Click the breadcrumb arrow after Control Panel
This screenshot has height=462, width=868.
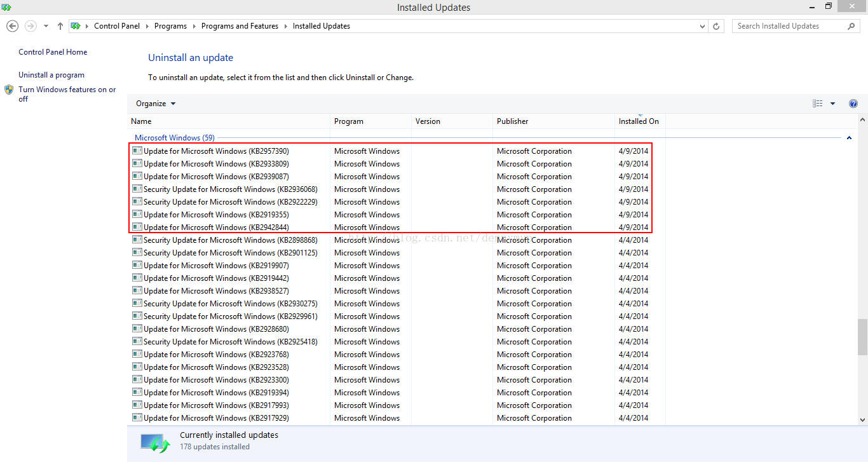[x=147, y=26]
